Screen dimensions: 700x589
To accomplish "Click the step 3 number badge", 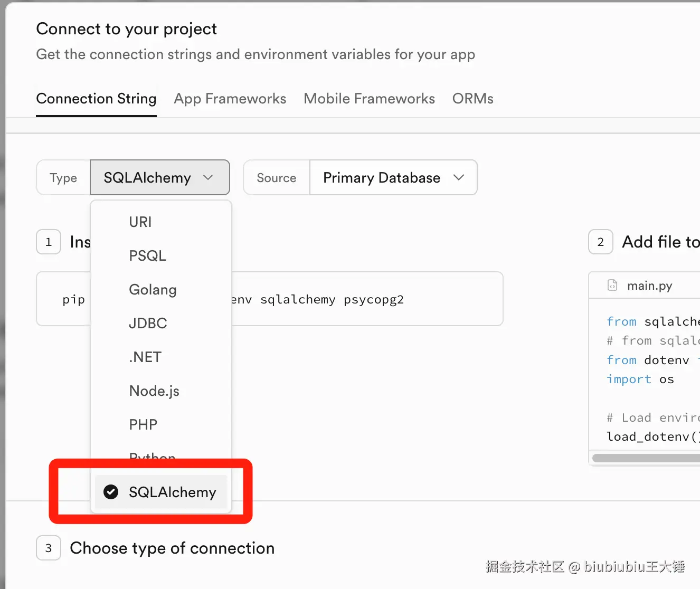I will (x=49, y=548).
